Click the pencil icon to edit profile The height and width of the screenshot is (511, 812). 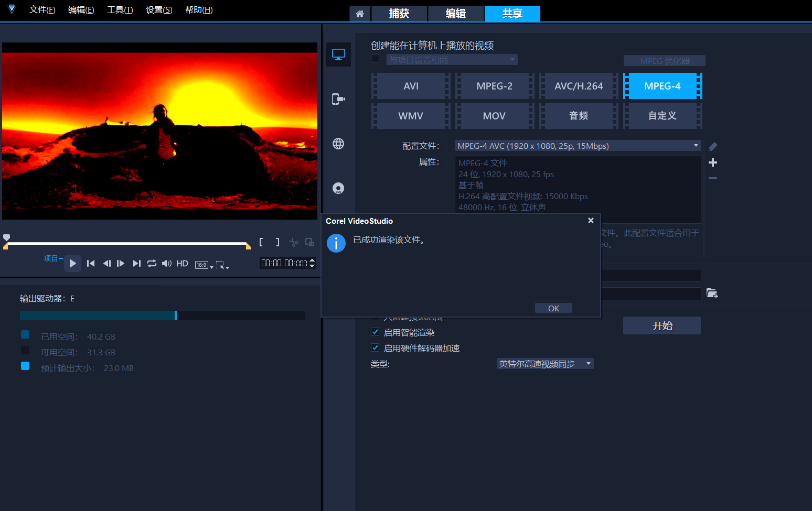(x=713, y=147)
